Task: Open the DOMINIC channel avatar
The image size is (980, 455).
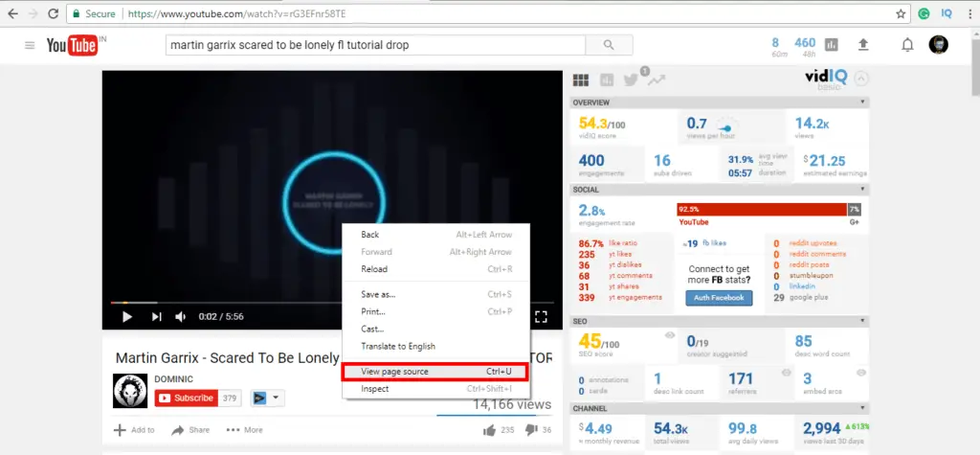Action: (130, 391)
